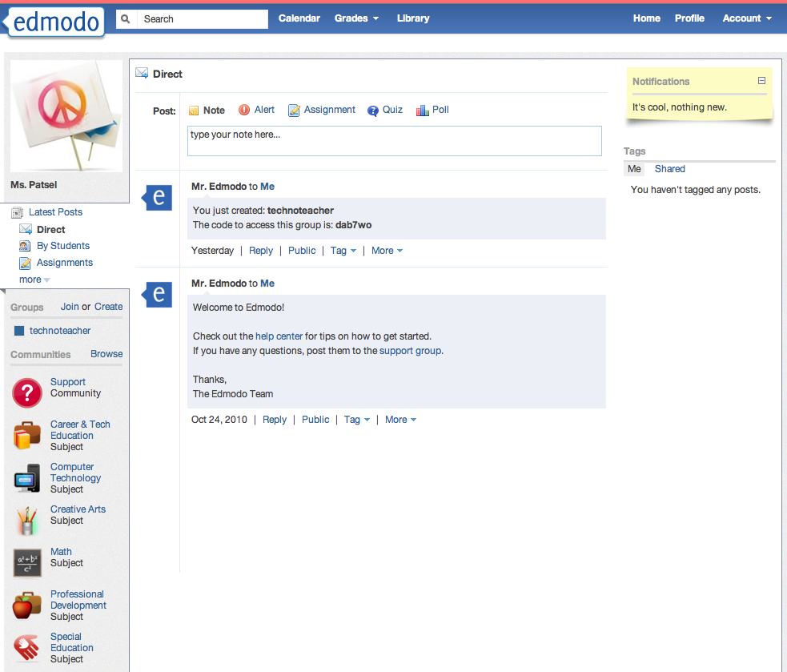The image size is (787, 672).
Task: Collapse the Notifications panel
Action: (761, 80)
